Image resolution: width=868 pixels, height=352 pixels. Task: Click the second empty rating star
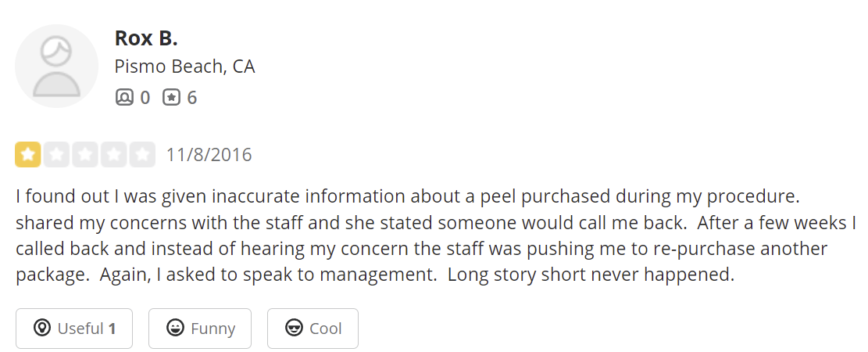[56, 154]
